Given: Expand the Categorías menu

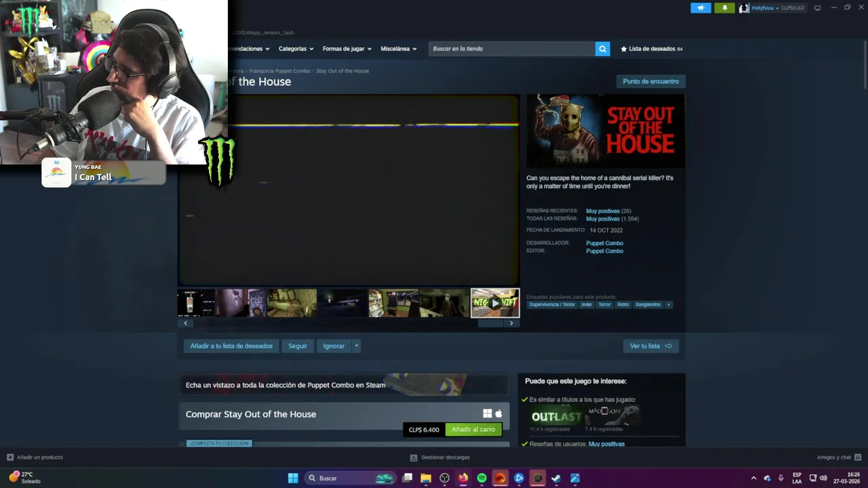Looking at the screenshot, I should pyautogui.click(x=296, y=49).
